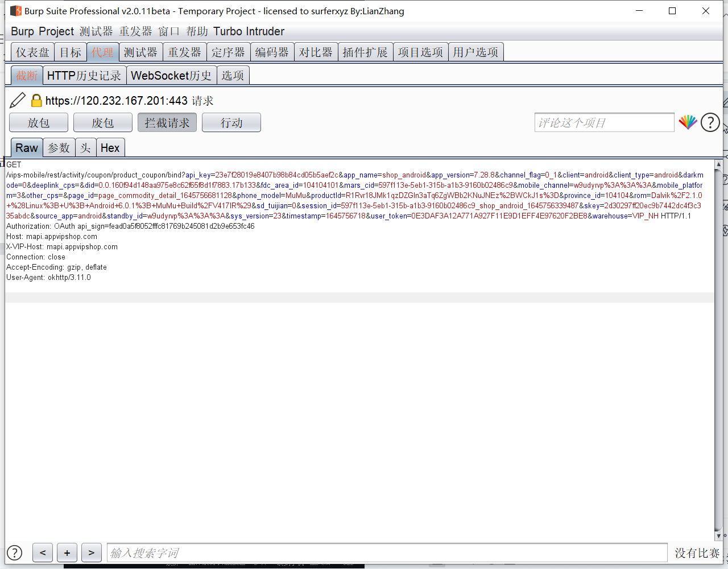Click the pencil edit icon beside URL
Image resolution: width=728 pixels, height=569 pixels.
[x=18, y=100]
